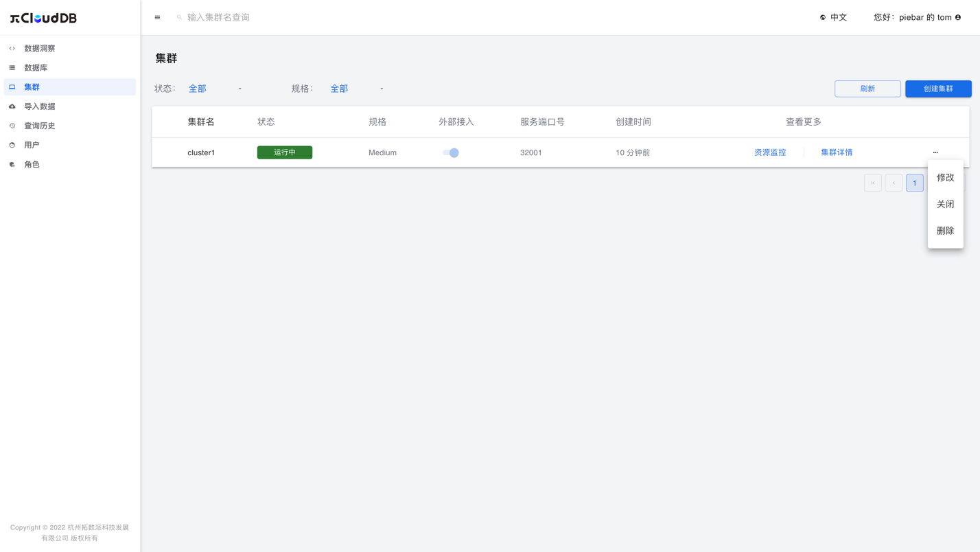Click the 创建时间 column header
980x552 pixels.
(633, 122)
